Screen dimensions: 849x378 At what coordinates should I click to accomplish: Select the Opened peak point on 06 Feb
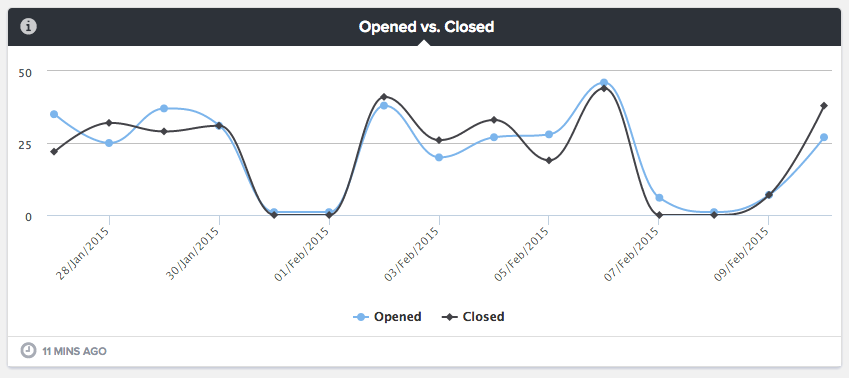604,83
